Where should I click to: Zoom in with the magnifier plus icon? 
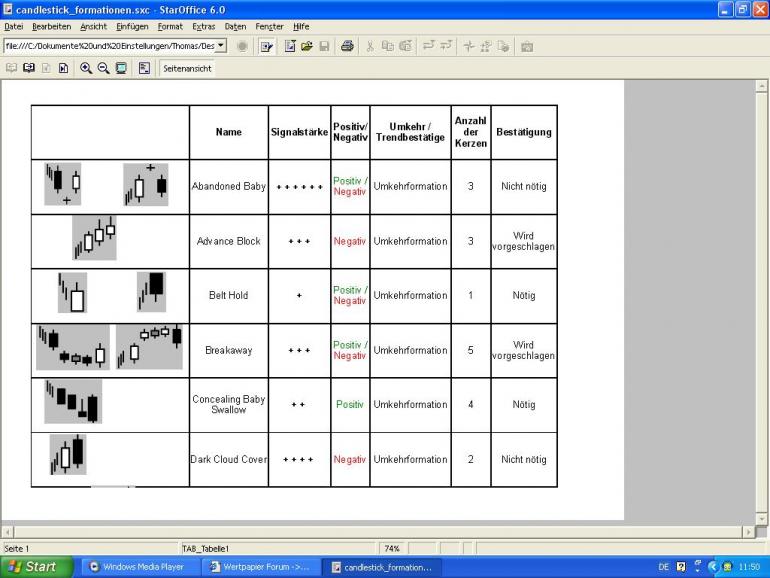[x=86, y=68]
